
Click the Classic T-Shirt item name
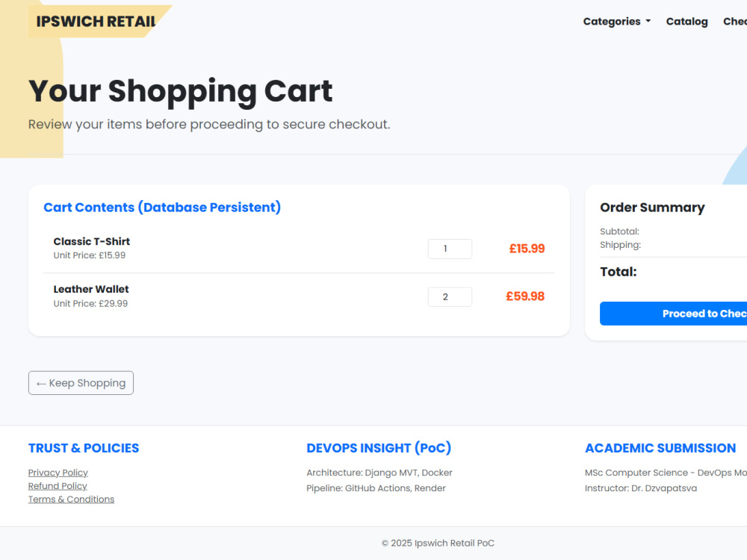[x=91, y=241]
